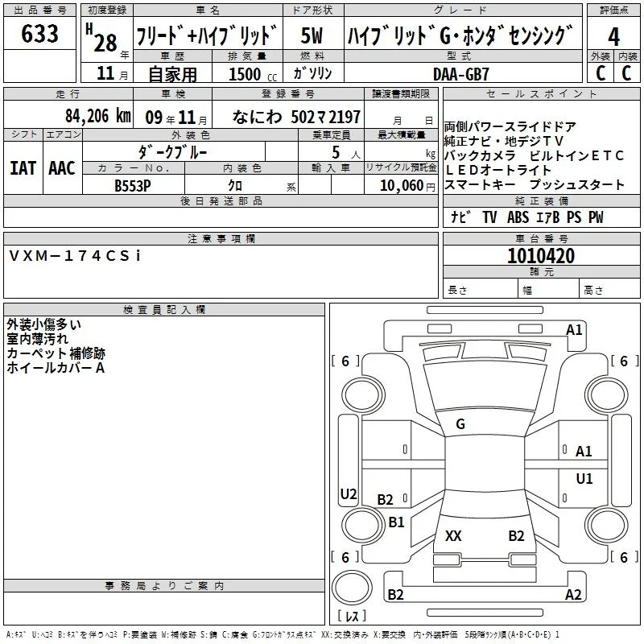This screenshot has width=644, height=644.
Task: Click the mileage value 84,206 km
Action: click(97, 116)
